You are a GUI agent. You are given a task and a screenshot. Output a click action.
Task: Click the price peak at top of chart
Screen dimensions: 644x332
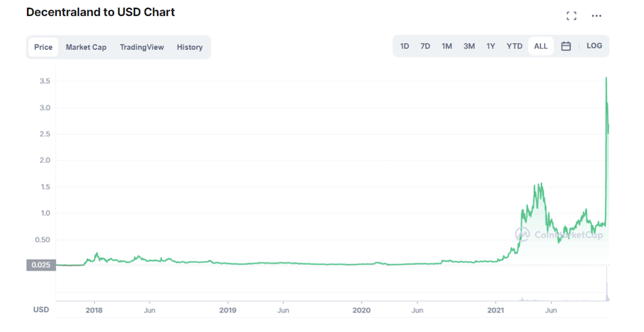click(x=606, y=78)
